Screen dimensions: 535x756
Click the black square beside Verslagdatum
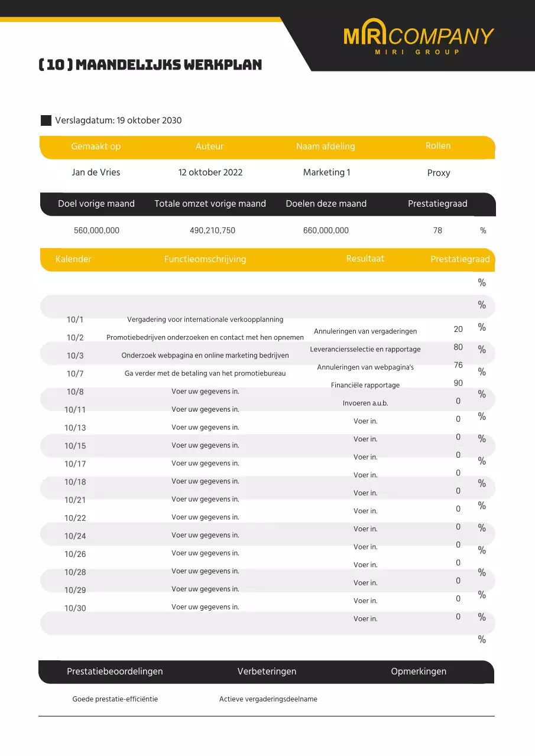pyautogui.click(x=46, y=120)
